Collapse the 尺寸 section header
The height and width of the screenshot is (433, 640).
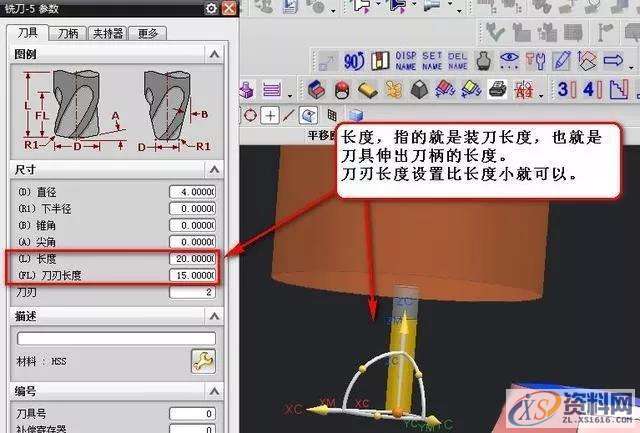pyautogui.click(x=210, y=169)
